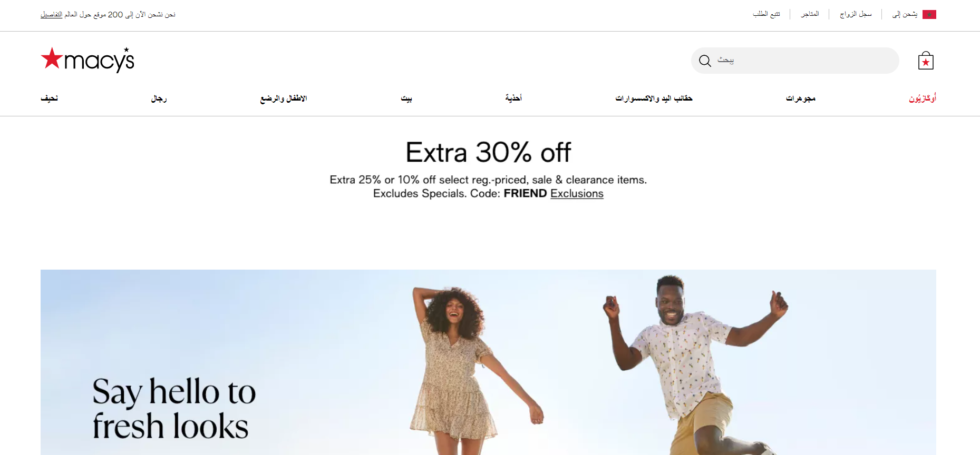
Task: Open the الاطفال والرضع kids menu
Action: (x=283, y=98)
